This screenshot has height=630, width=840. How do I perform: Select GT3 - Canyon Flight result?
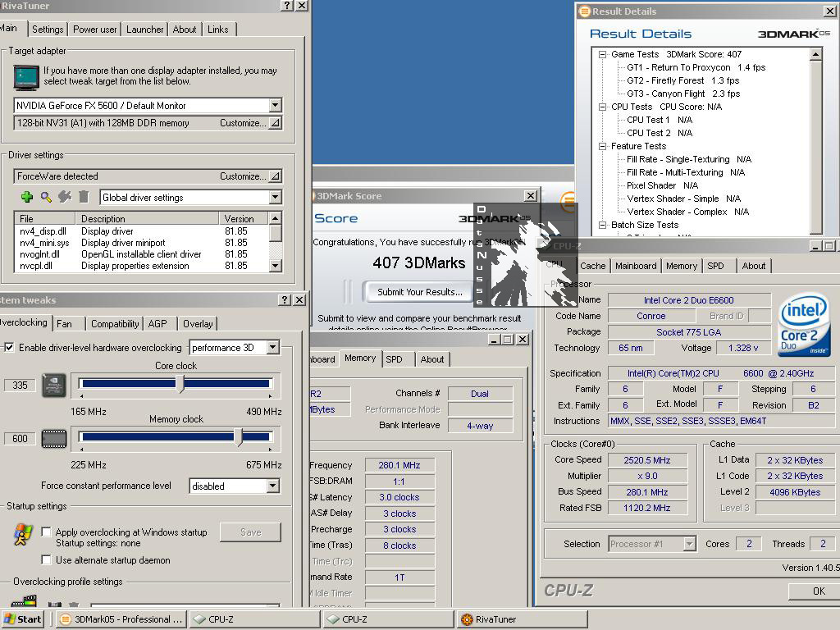pyautogui.click(x=683, y=94)
